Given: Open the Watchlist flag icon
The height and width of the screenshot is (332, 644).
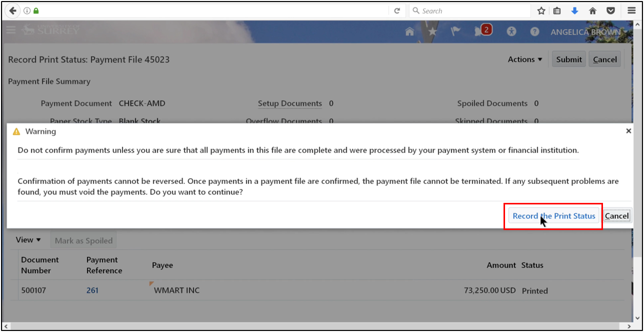Looking at the screenshot, I should [455, 31].
